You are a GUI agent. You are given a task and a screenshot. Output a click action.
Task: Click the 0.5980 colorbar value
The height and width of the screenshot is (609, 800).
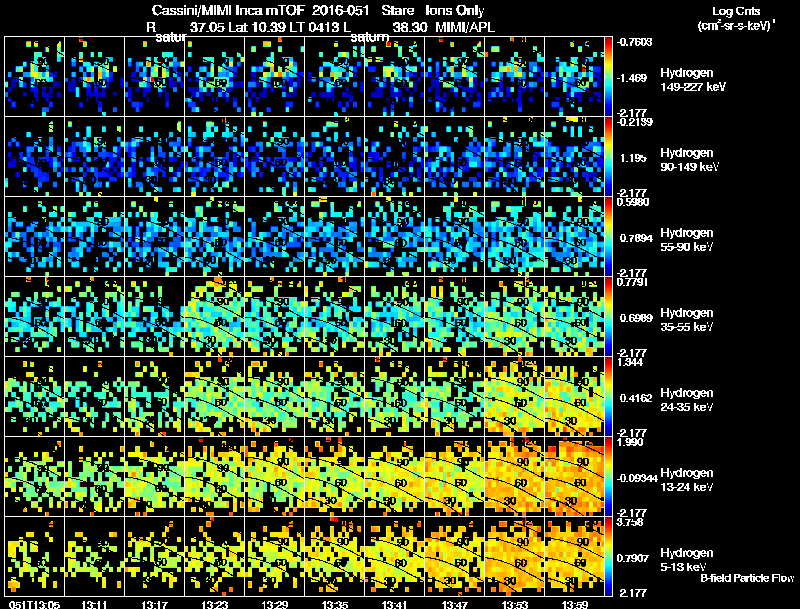coord(633,202)
